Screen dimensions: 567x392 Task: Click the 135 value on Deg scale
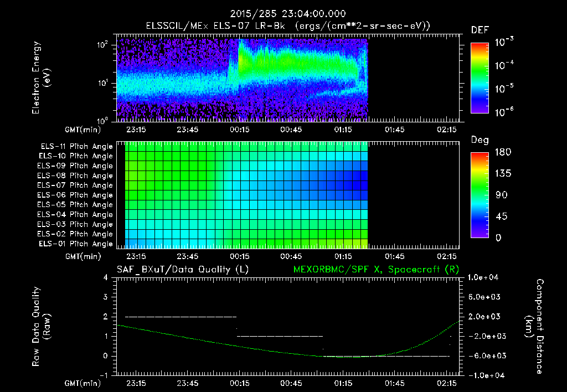(x=503, y=174)
